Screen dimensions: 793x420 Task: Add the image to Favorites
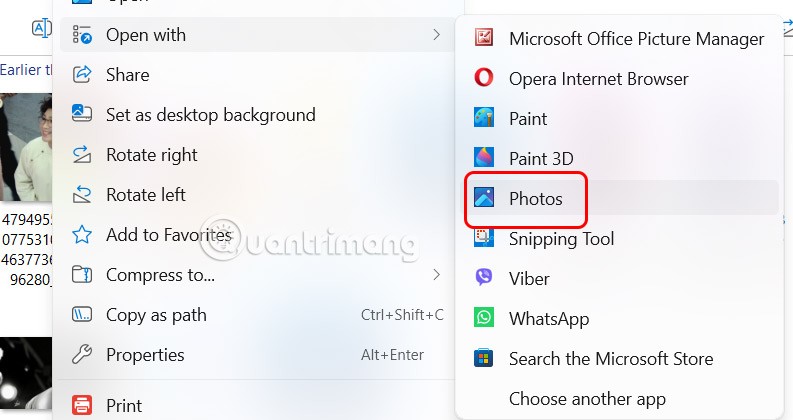click(168, 235)
